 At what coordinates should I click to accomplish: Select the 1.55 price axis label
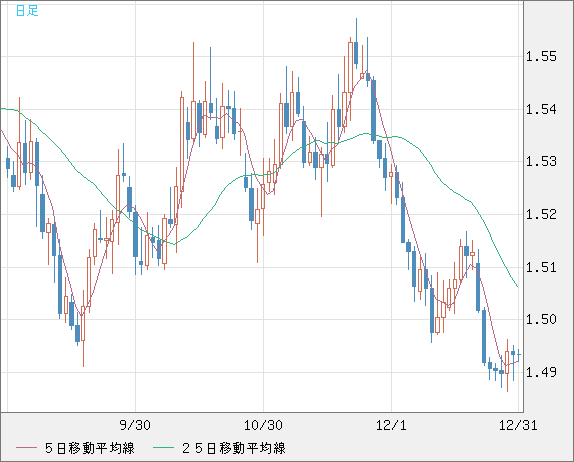(541, 56)
